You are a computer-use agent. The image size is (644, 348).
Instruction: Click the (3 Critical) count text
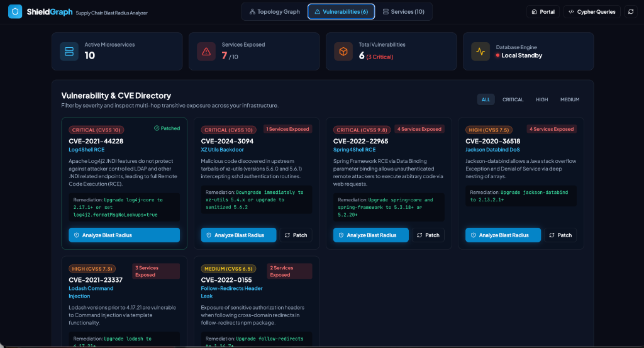click(x=380, y=57)
